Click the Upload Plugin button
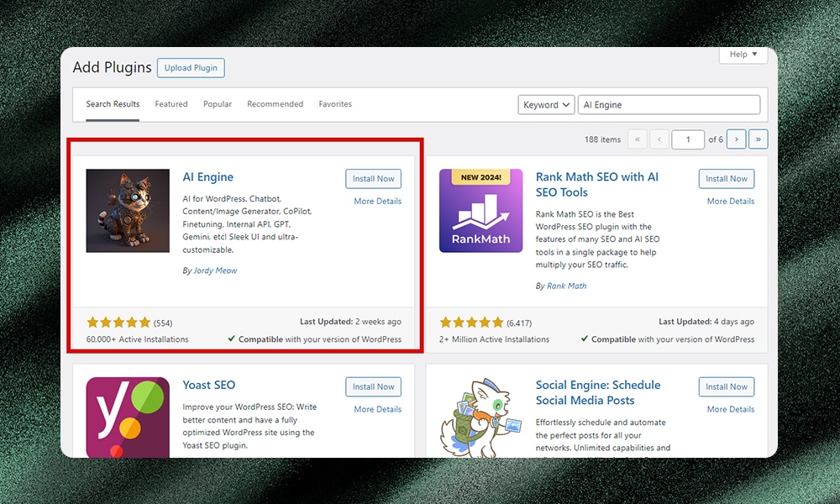Image resolution: width=840 pixels, height=504 pixels. tap(191, 68)
